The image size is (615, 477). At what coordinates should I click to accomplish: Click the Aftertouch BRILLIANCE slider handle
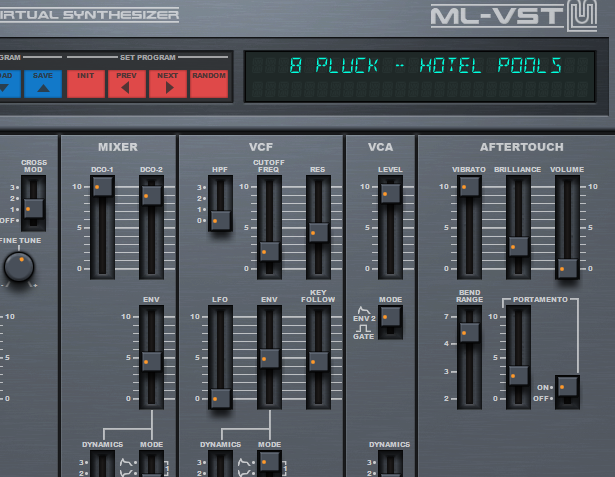point(519,247)
